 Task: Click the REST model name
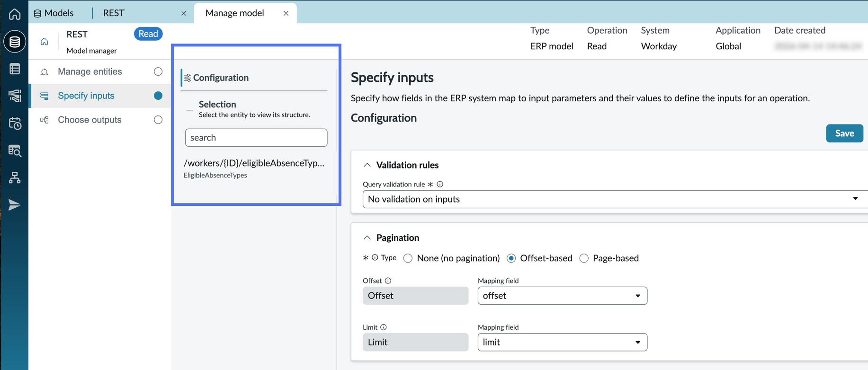click(77, 34)
